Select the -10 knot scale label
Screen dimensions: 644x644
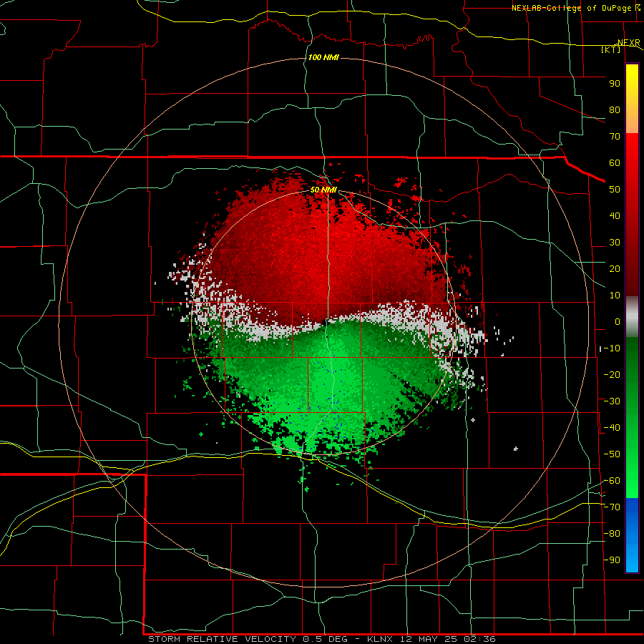(612, 348)
